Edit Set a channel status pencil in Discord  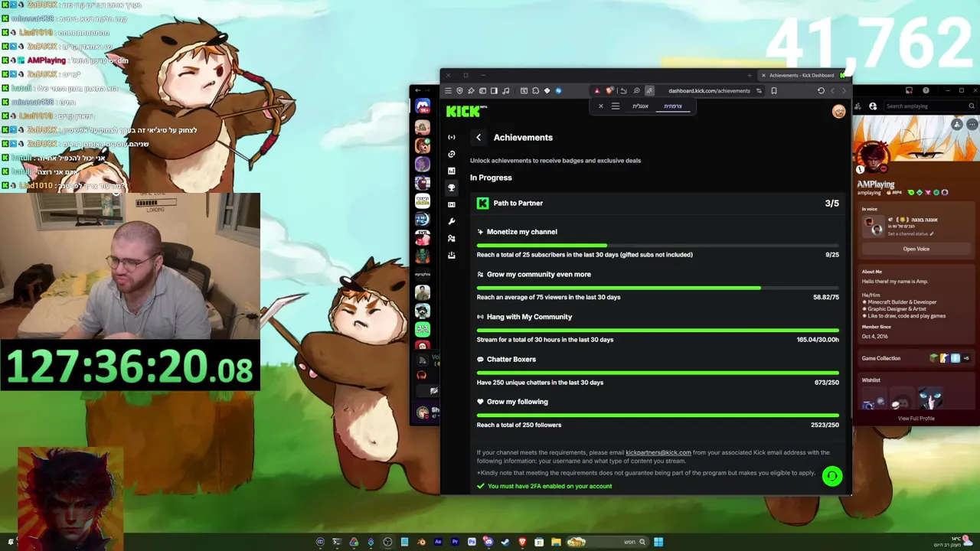(932, 234)
